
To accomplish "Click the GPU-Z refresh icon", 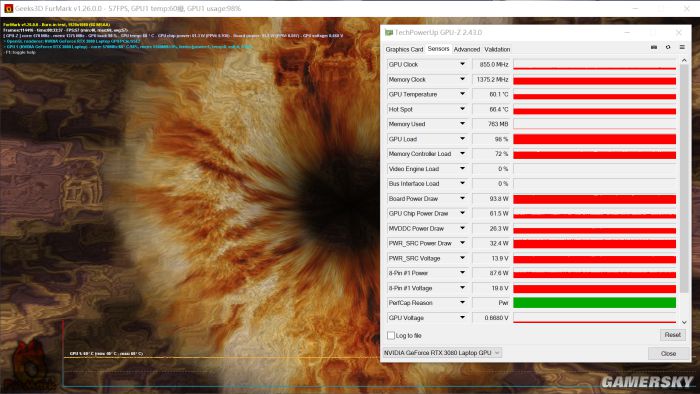I will (x=668, y=47).
